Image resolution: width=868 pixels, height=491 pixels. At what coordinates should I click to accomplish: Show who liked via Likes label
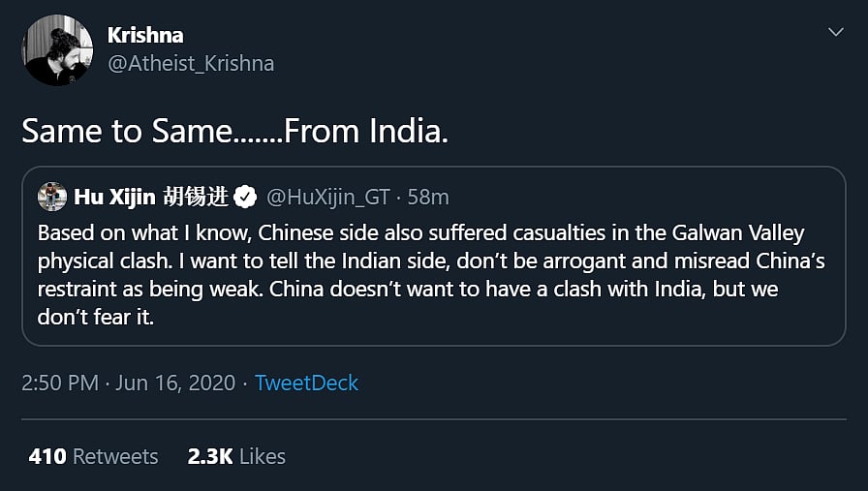pyautogui.click(x=262, y=456)
